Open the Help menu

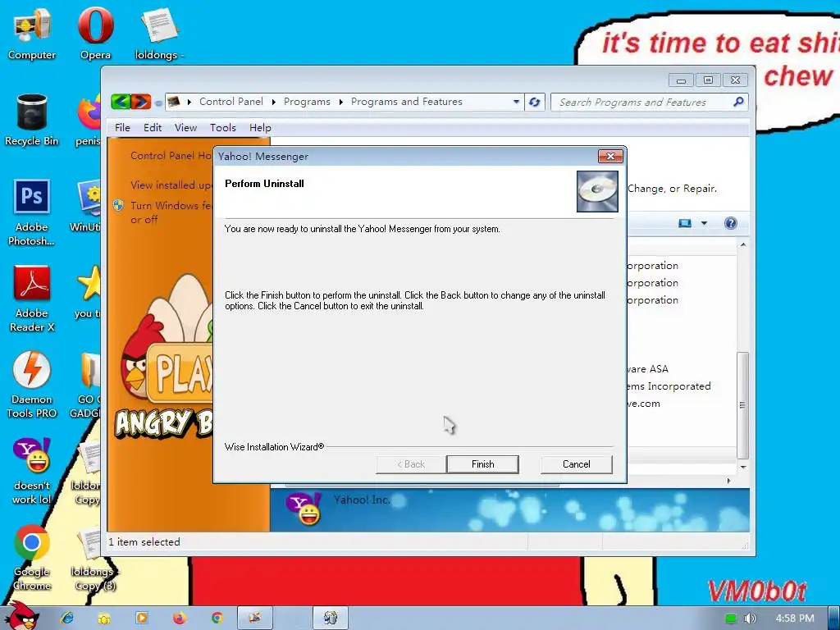pyautogui.click(x=260, y=127)
